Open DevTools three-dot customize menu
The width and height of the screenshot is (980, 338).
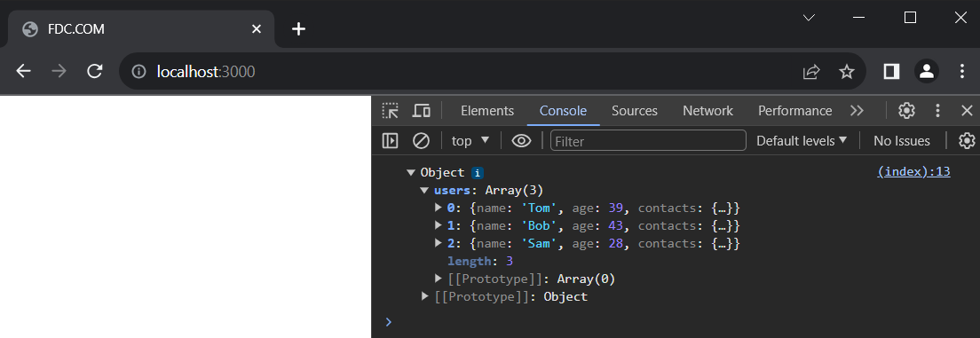(x=937, y=111)
